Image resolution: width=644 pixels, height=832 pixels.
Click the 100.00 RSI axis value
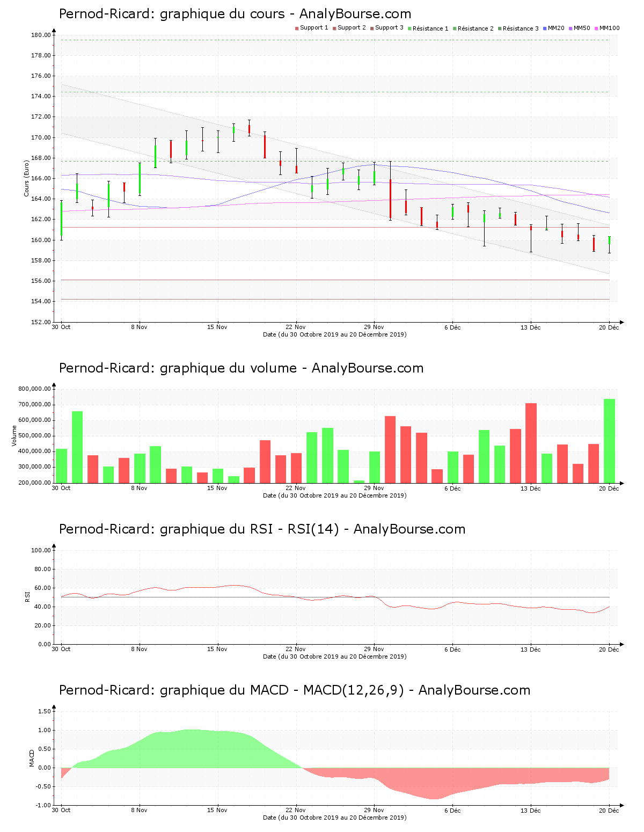(x=41, y=550)
